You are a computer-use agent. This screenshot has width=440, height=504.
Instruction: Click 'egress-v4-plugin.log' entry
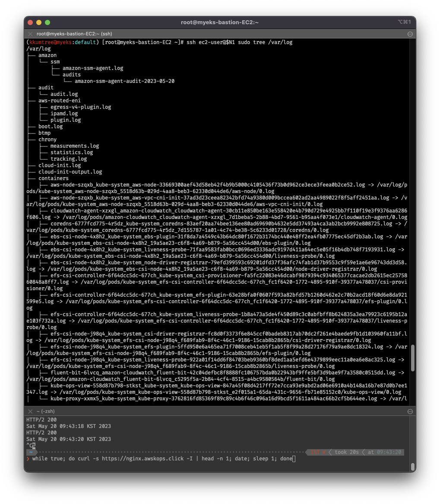[81, 107]
